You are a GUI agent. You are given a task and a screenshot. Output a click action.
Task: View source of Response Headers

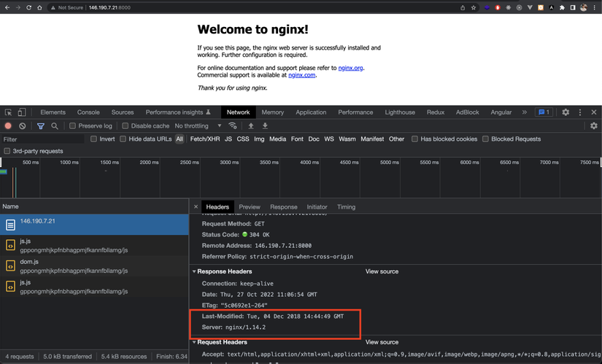click(382, 271)
